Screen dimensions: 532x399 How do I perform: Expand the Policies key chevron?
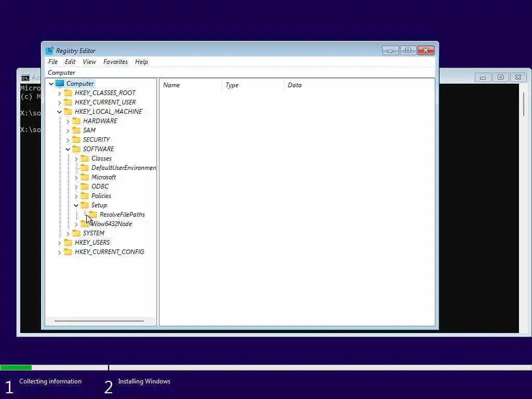(x=76, y=196)
